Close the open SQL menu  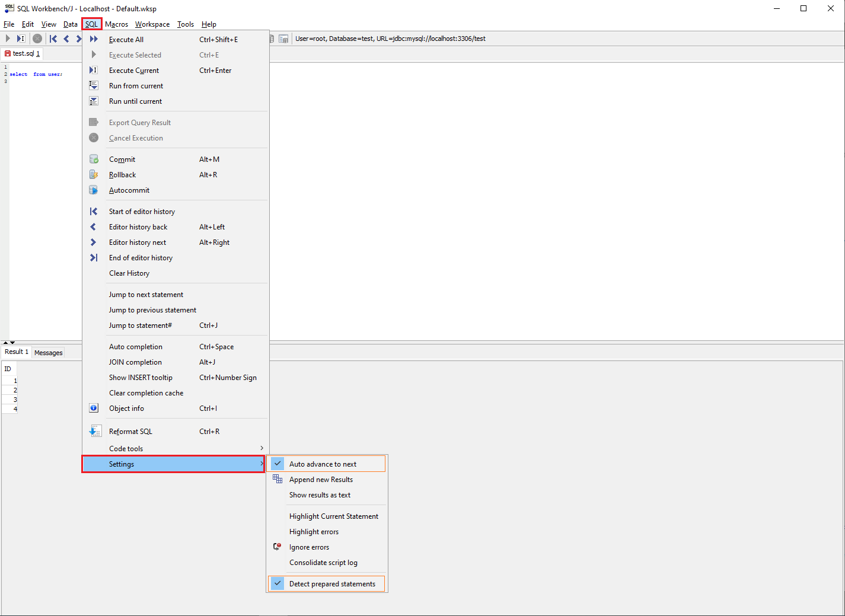91,24
